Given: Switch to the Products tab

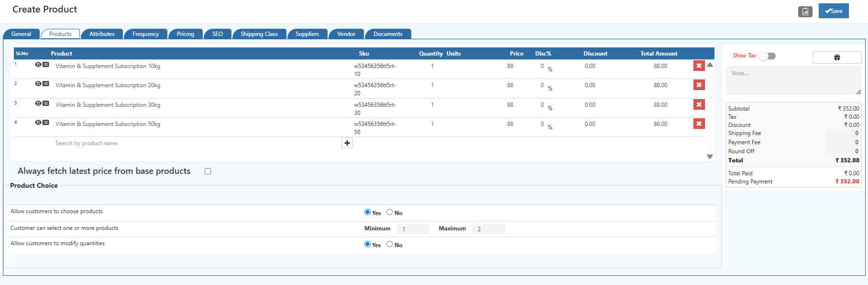Looking at the screenshot, I should (60, 34).
